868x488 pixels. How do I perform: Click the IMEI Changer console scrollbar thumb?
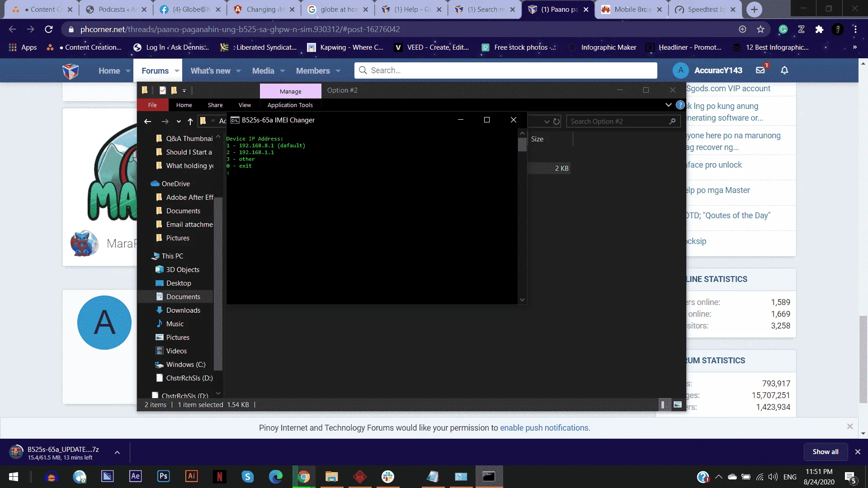[522, 145]
